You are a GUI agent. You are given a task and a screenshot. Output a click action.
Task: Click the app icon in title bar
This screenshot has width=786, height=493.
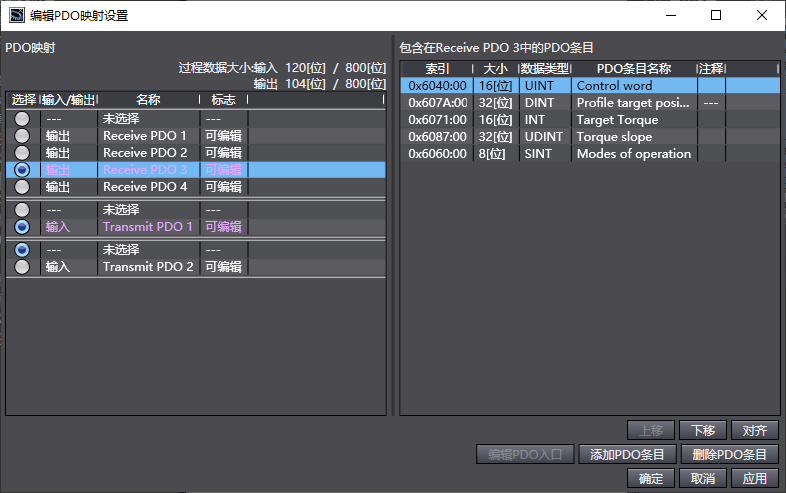coord(17,15)
